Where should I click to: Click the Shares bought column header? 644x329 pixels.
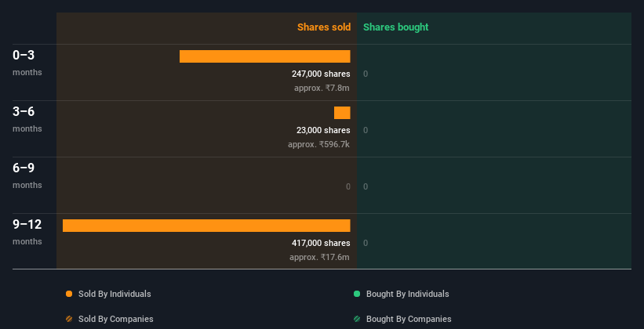pyautogui.click(x=396, y=27)
